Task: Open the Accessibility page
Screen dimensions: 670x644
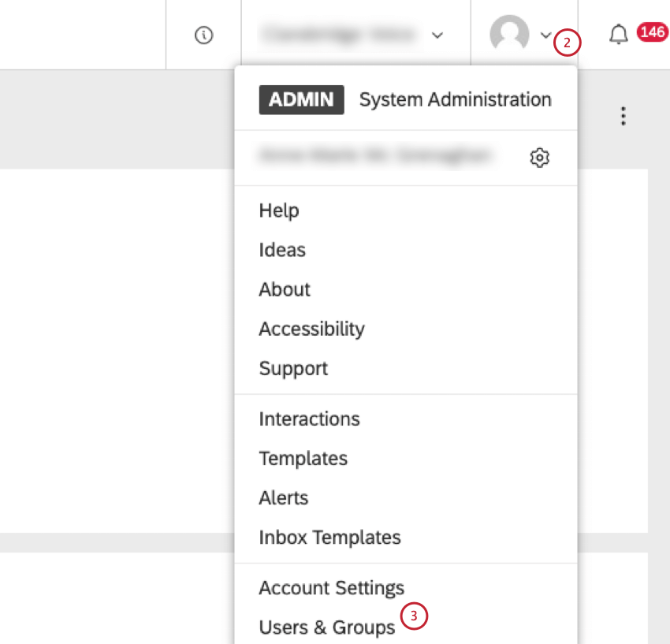Action: pos(311,329)
